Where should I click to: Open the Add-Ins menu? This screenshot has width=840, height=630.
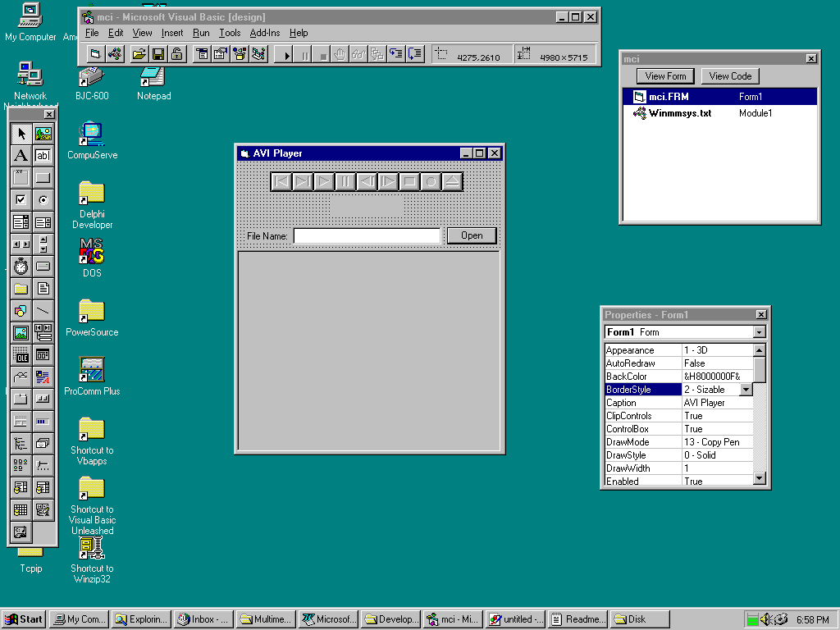click(264, 33)
